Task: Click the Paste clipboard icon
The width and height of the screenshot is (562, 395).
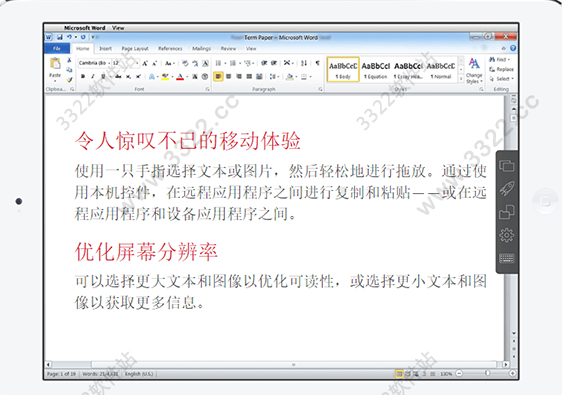Action: tap(55, 64)
